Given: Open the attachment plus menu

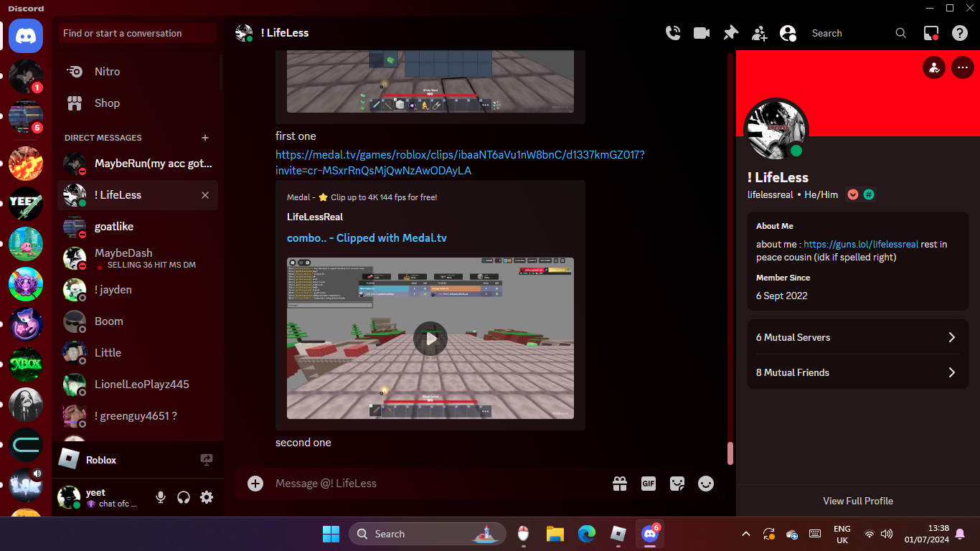Looking at the screenshot, I should (x=255, y=484).
